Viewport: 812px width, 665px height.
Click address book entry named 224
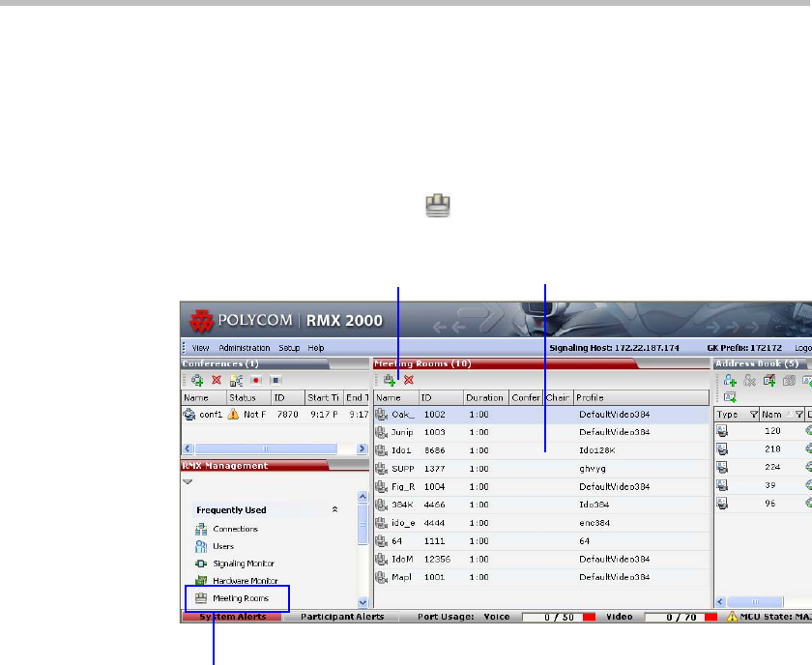[772, 467]
